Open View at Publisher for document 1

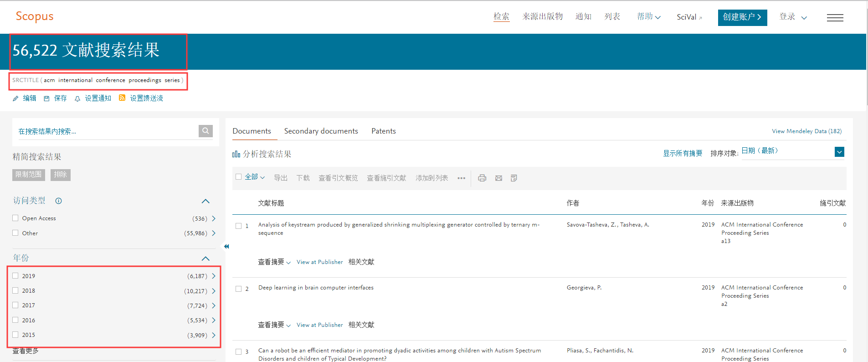click(319, 262)
